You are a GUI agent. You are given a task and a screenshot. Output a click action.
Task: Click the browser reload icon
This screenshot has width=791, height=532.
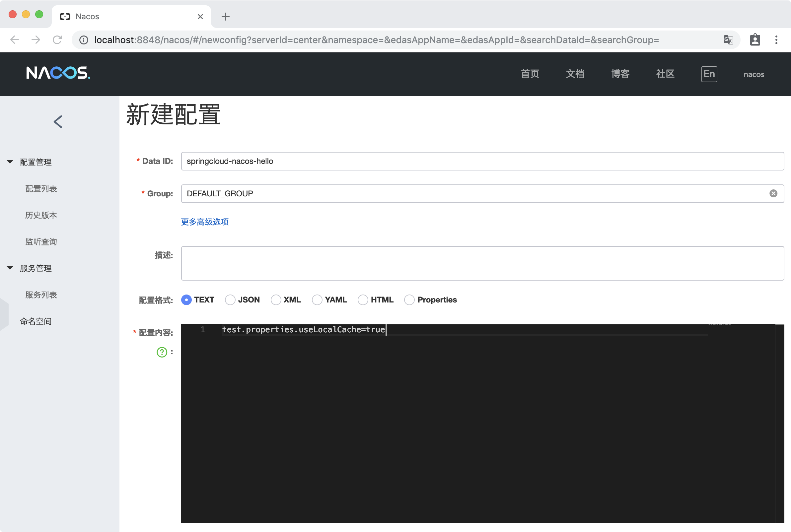pyautogui.click(x=57, y=40)
